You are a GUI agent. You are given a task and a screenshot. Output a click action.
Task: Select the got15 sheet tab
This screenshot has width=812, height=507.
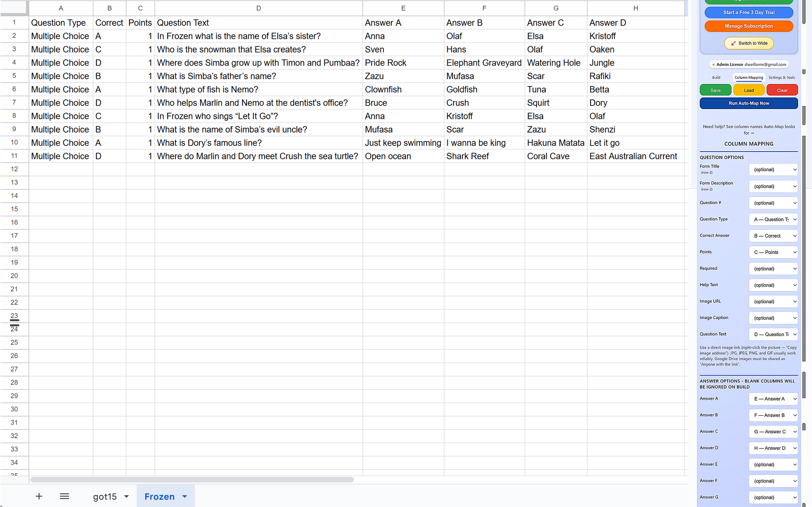click(105, 496)
